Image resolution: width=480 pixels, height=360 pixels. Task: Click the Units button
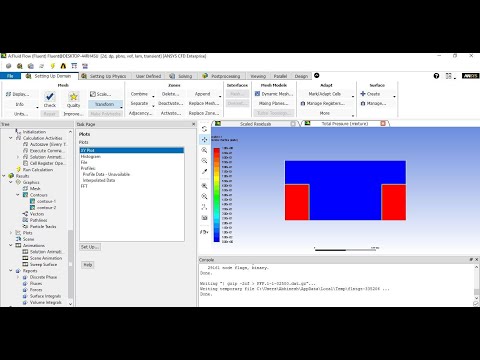(x=21, y=114)
